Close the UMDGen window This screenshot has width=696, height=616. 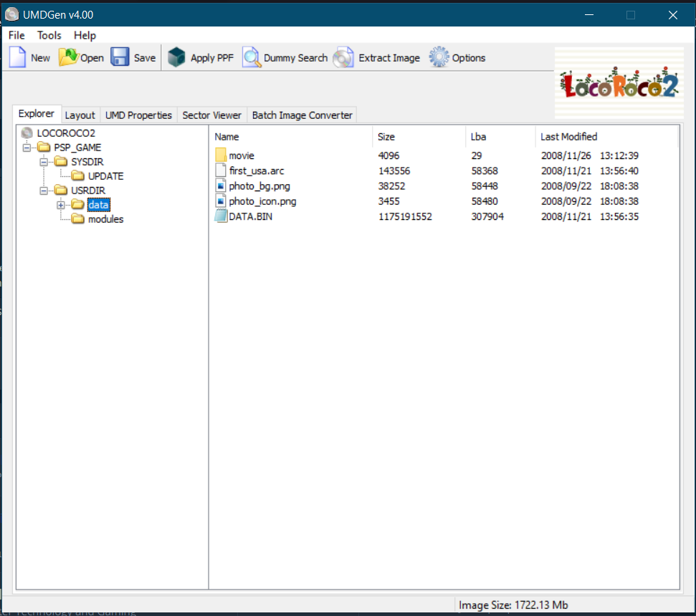tap(673, 15)
